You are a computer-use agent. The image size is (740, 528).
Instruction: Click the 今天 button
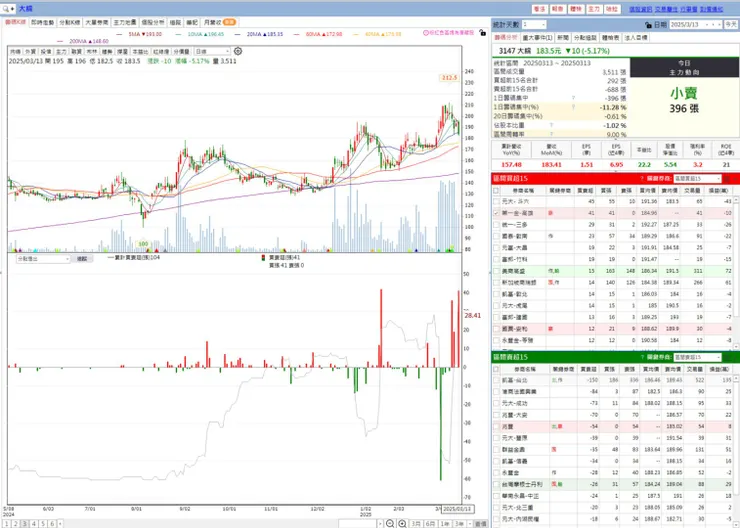[731, 24]
